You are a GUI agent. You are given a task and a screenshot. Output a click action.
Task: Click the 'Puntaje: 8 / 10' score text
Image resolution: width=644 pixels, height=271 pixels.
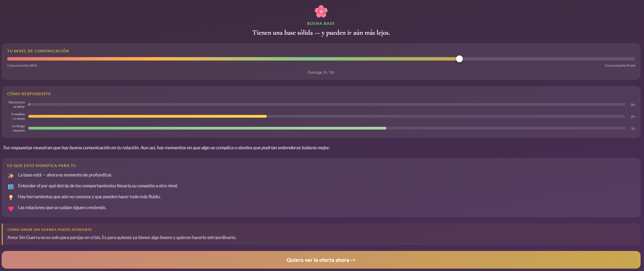(321, 72)
